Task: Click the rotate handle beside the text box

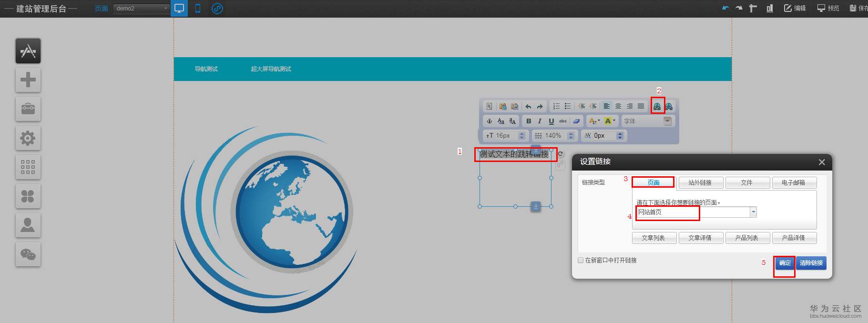Action: pos(561,154)
